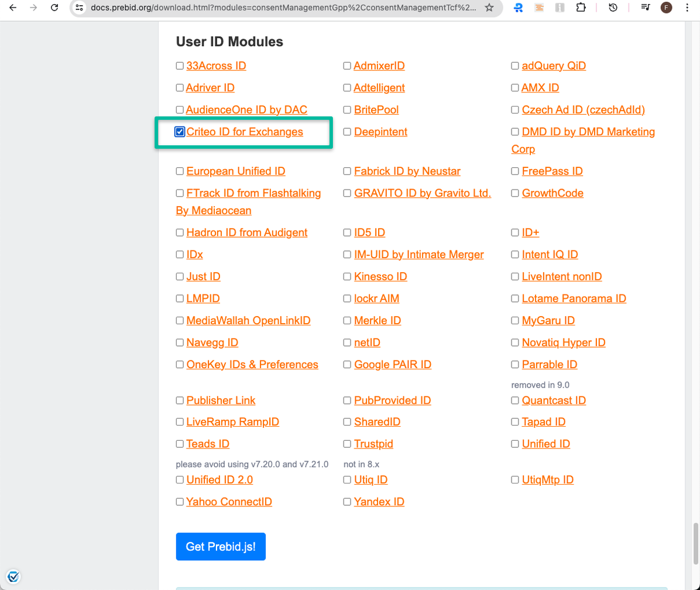Open the history clock icon
Screen dimensions: 700x590
click(613, 8)
